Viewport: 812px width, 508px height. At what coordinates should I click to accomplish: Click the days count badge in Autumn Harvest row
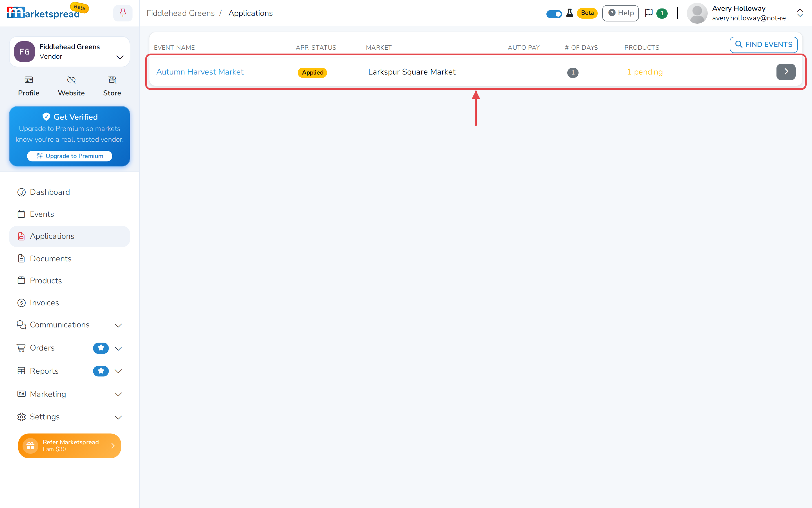tap(573, 72)
